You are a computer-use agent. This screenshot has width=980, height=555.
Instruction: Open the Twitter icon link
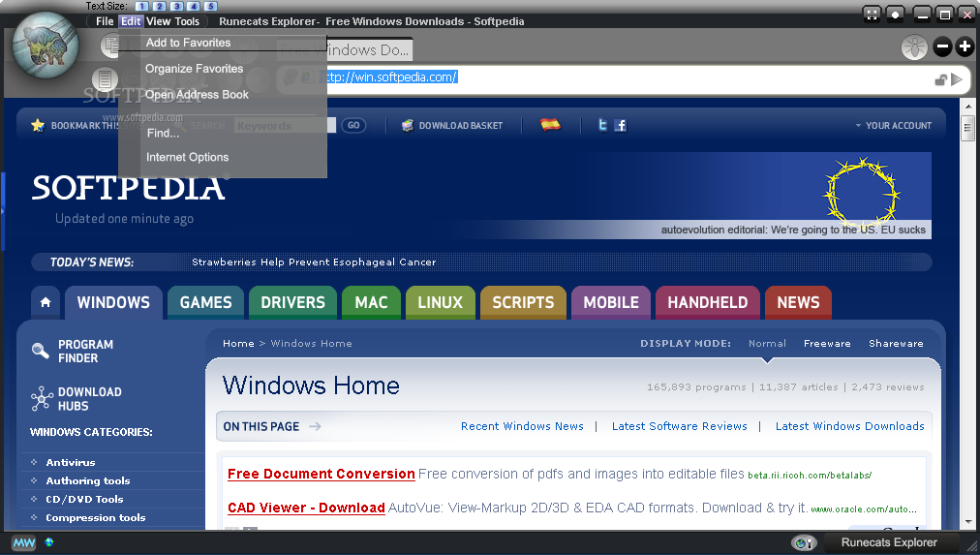click(602, 125)
